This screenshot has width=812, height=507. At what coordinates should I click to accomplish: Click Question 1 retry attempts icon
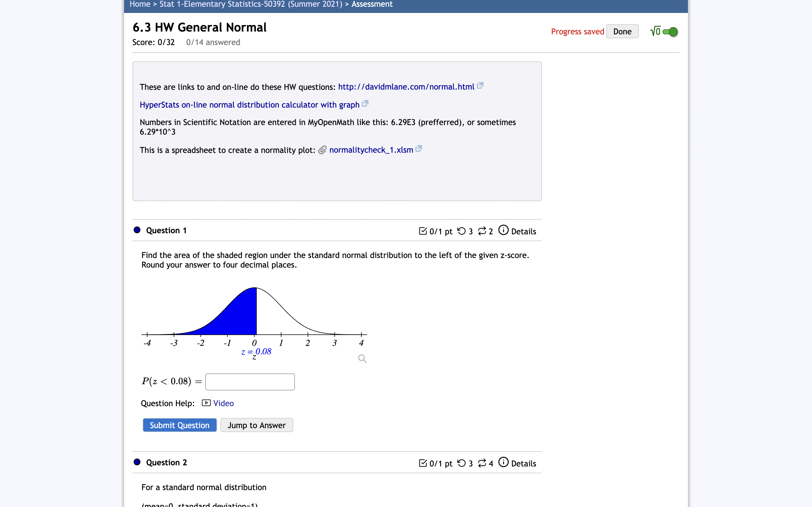(462, 231)
